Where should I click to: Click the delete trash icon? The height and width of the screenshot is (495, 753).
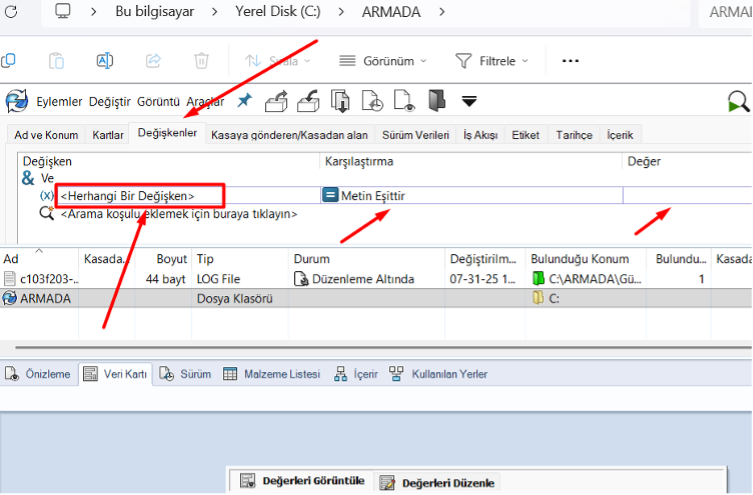pyautogui.click(x=201, y=61)
